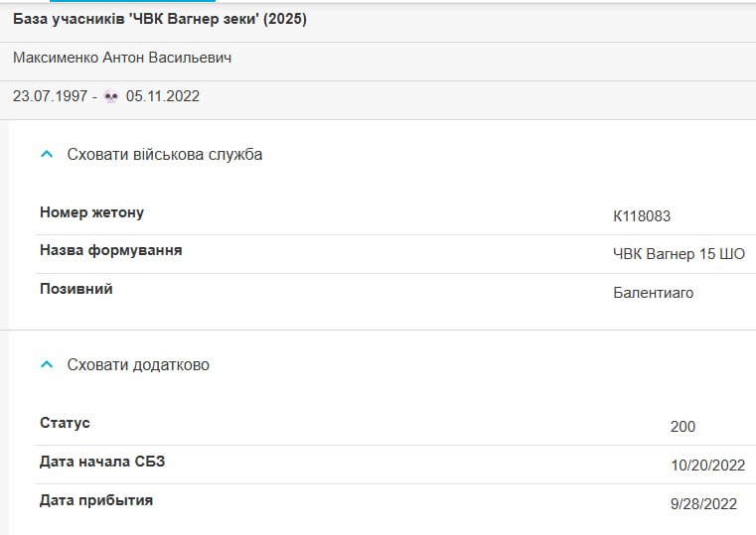This screenshot has width=756, height=535.
Task: Click the Назва формування field label
Action: (x=111, y=250)
